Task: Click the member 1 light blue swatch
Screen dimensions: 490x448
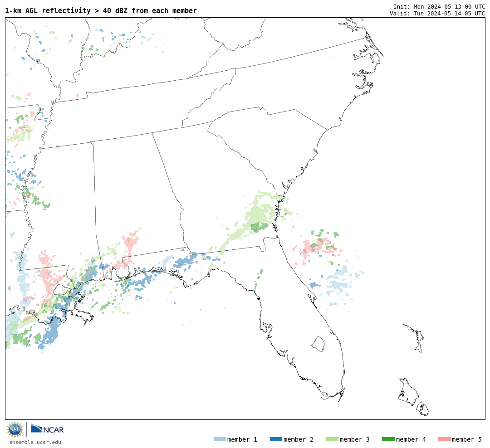Action: 220,439
